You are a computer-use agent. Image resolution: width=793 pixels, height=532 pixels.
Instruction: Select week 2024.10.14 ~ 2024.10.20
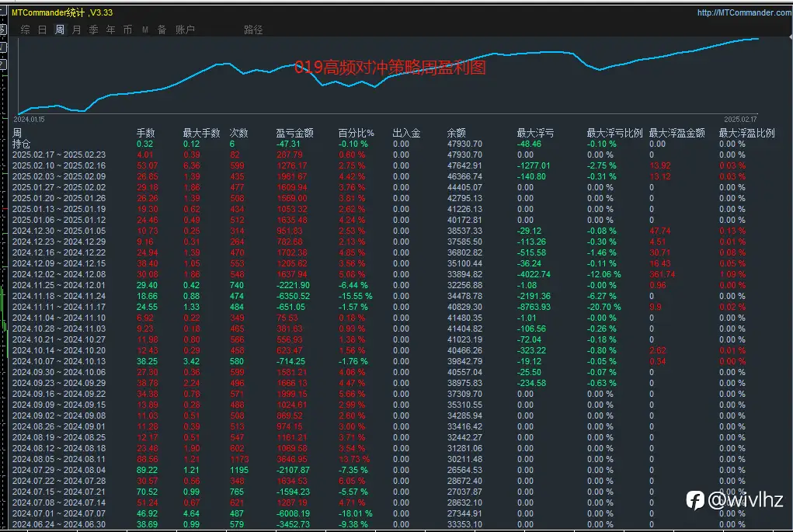click(x=59, y=350)
